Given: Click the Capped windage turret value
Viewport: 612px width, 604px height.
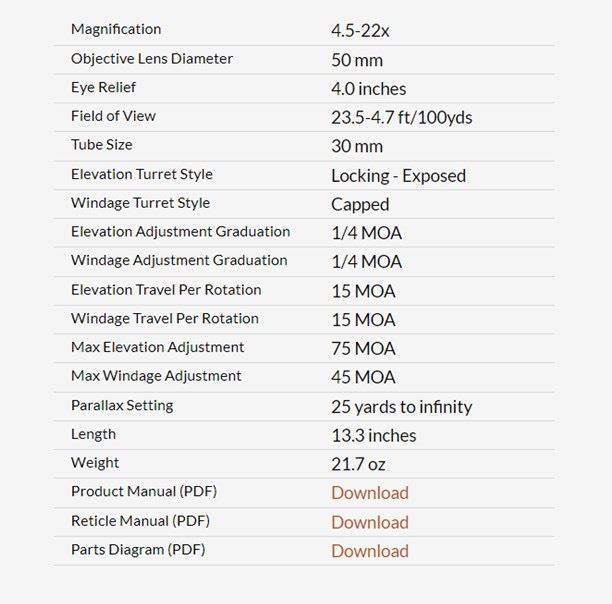Looking at the screenshot, I should coord(360,204).
